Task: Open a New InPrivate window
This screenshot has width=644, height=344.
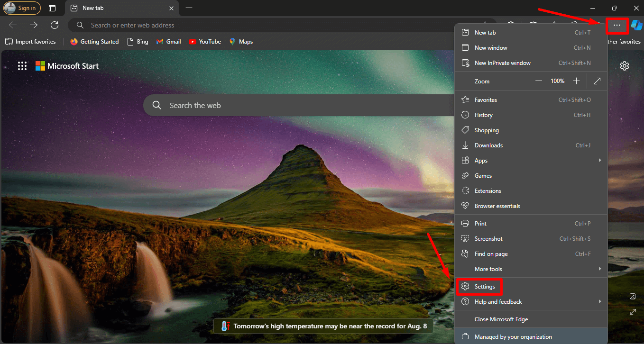Action: point(531,63)
